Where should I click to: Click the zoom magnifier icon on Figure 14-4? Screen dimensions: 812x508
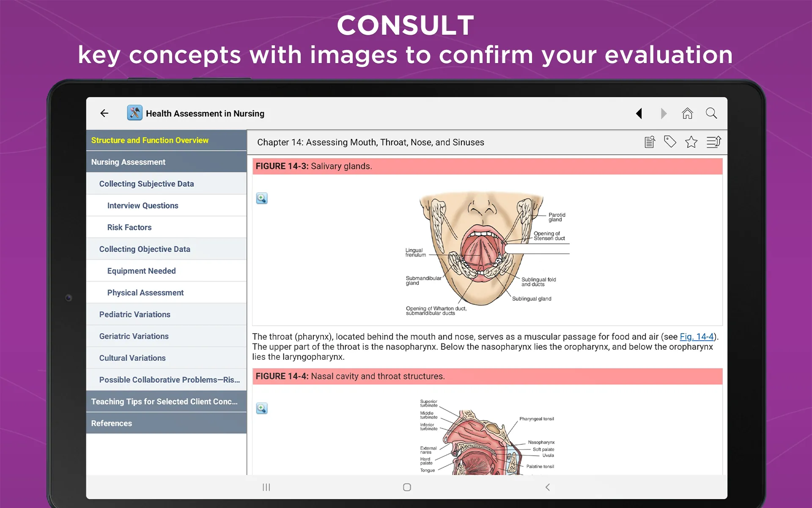(x=262, y=409)
